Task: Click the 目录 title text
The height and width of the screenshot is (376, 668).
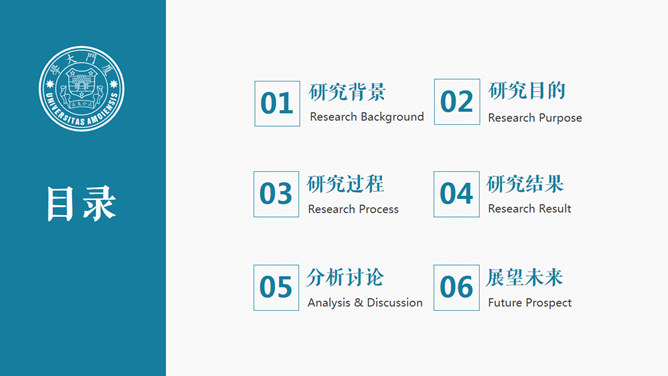Action: (81, 204)
